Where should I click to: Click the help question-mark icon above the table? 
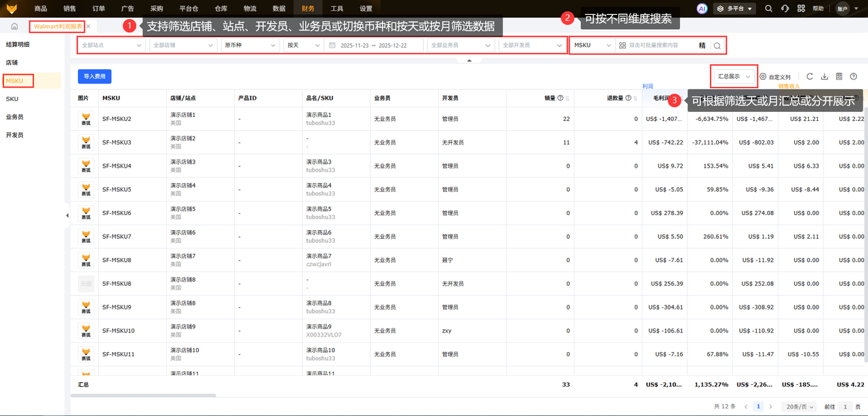point(854,77)
